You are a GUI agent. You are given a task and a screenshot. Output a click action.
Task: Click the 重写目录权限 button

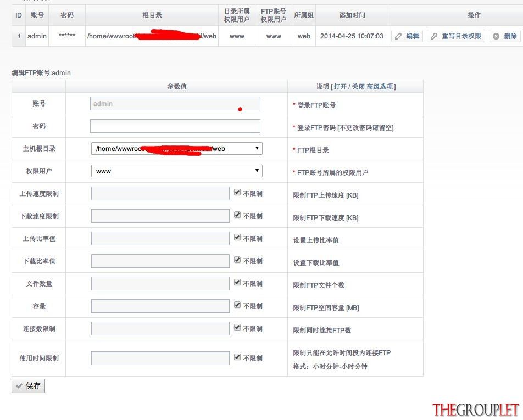click(456, 36)
